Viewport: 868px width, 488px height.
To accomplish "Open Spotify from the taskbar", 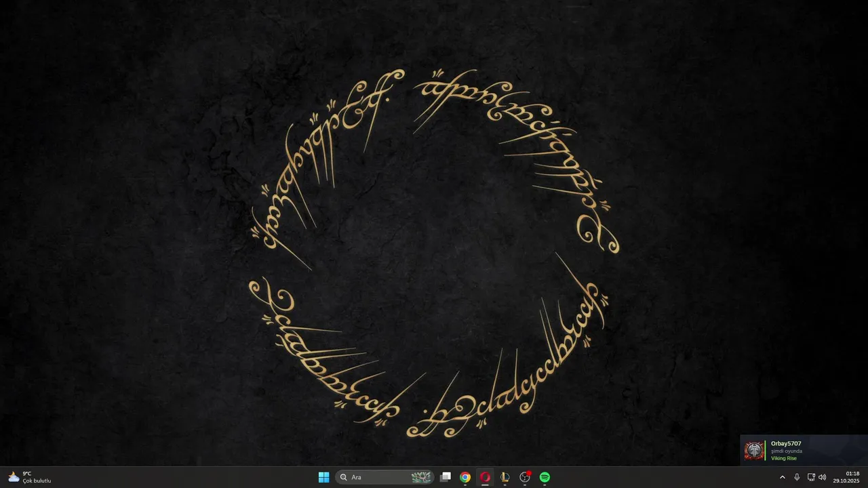I will (545, 477).
